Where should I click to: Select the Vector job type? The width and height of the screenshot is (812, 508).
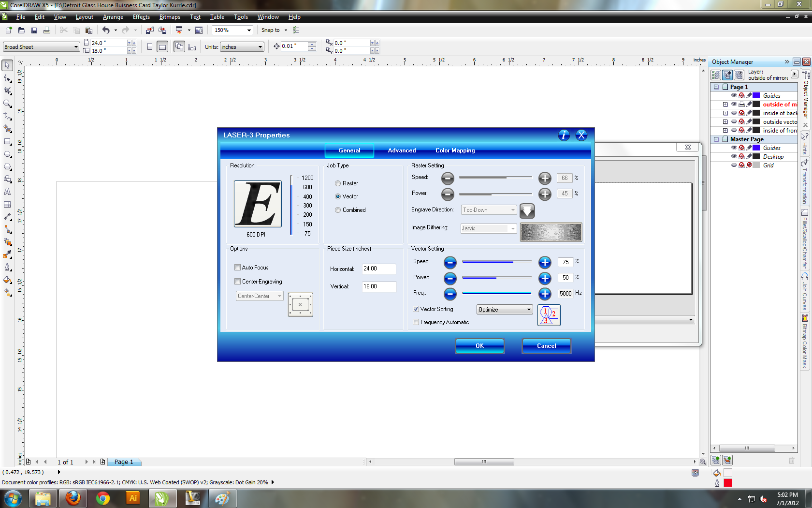click(338, 196)
